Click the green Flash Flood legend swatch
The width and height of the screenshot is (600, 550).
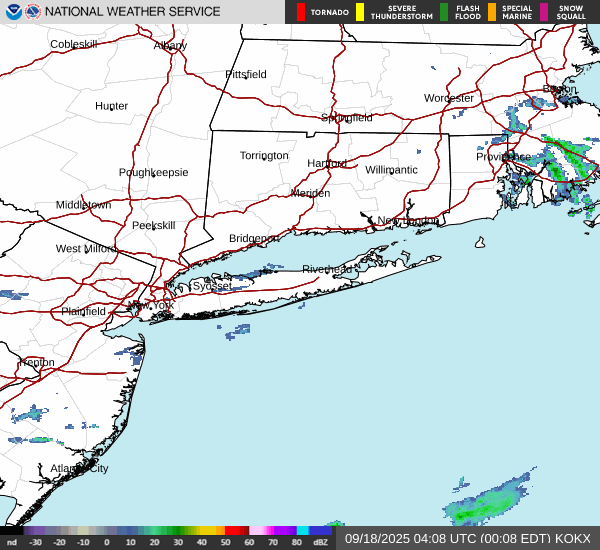(x=444, y=12)
